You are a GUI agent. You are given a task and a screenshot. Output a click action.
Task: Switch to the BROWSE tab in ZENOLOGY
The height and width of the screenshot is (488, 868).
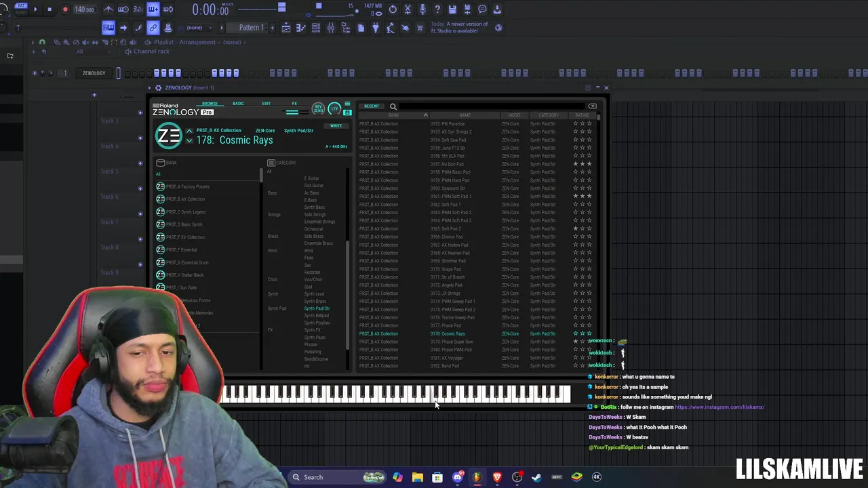click(x=210, y=104)
